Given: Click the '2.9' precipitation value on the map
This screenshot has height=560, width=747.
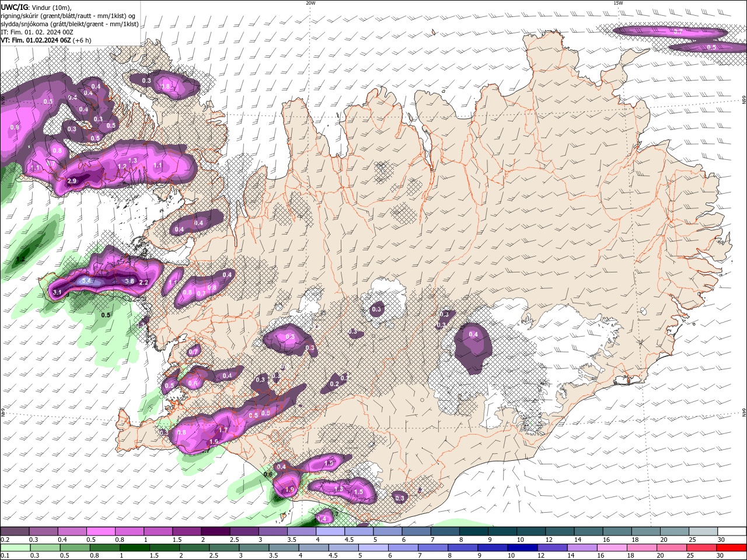Looking at the screenshot, I should coord(72,181).
